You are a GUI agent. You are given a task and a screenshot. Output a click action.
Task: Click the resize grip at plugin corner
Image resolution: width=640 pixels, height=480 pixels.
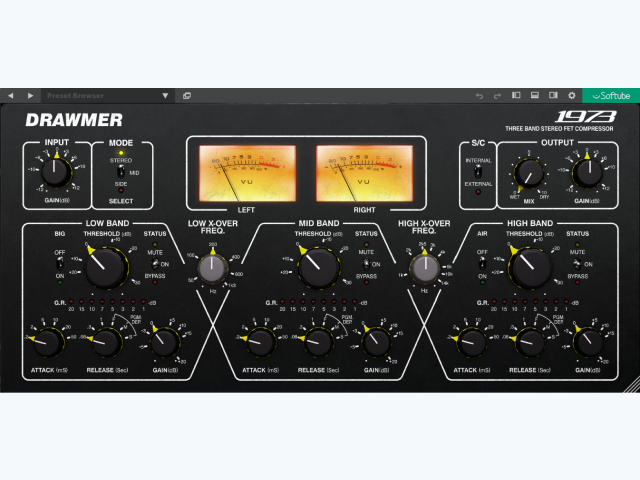632,385
